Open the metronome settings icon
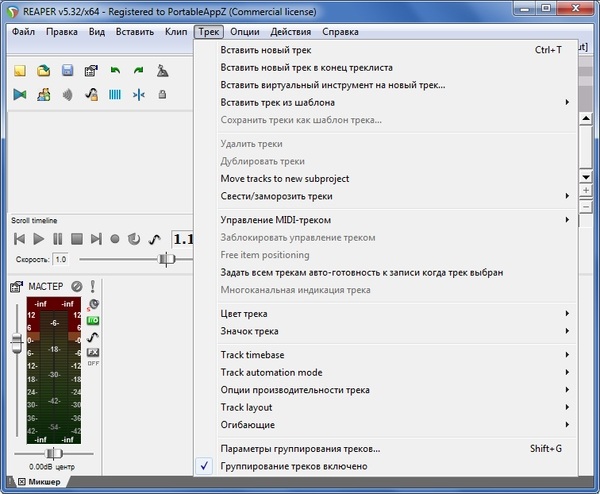Image resolution: width=600 pixels, height=494 pixels. click(x=162, y=71)
